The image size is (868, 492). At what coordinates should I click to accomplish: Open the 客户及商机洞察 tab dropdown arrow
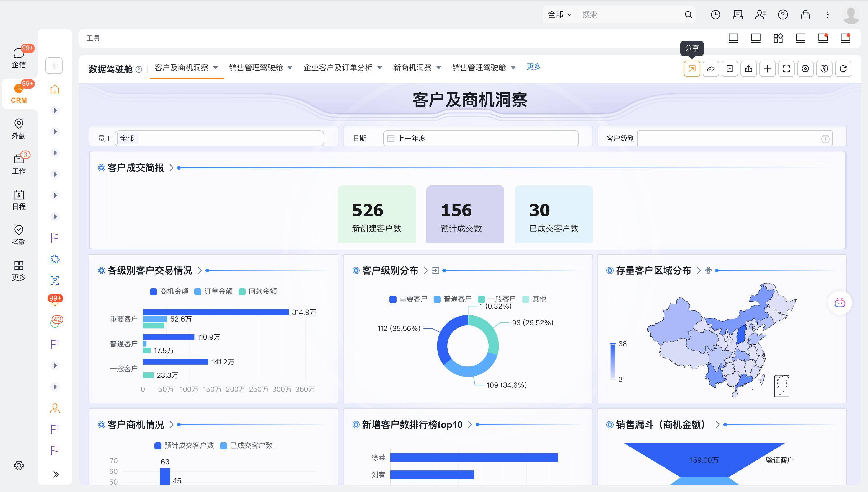(x=216, y=68)
